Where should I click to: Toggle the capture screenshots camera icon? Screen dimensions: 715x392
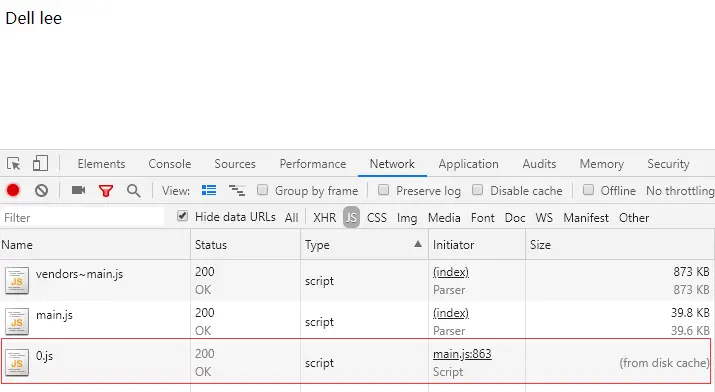tap(78, 190)
